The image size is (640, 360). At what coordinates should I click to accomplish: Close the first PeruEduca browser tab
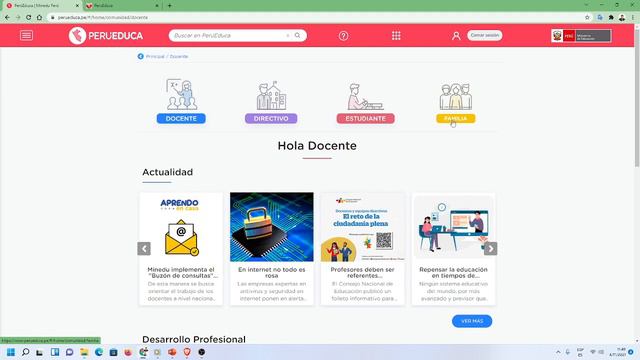[77, 6]
